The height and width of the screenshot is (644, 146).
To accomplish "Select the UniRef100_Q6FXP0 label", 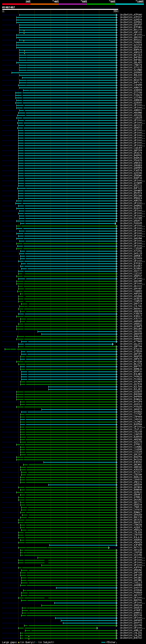I will tap(131, 354).
